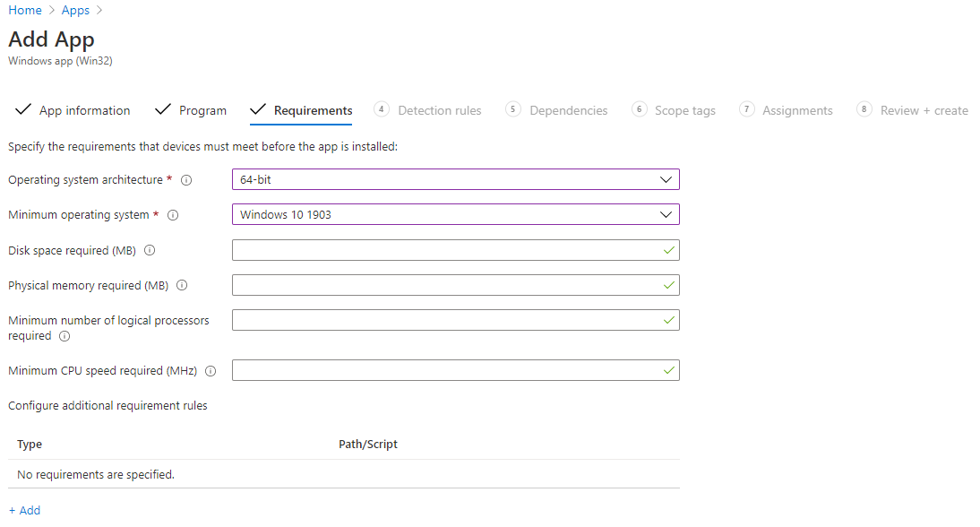Click step 8 circle icon for Review + create
This screenshot has width=980, height=527.
(864, 108)
